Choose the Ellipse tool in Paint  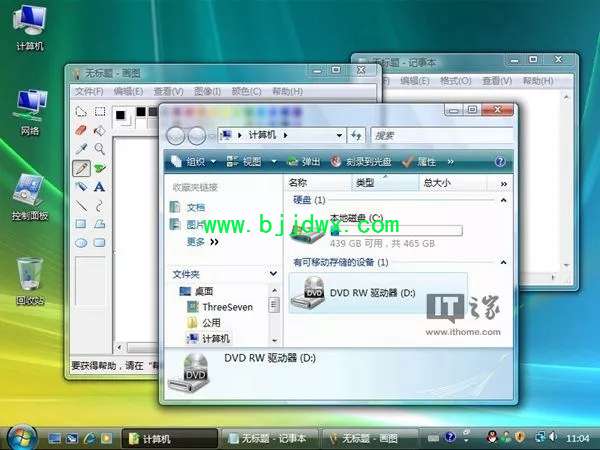pos(81,243)
